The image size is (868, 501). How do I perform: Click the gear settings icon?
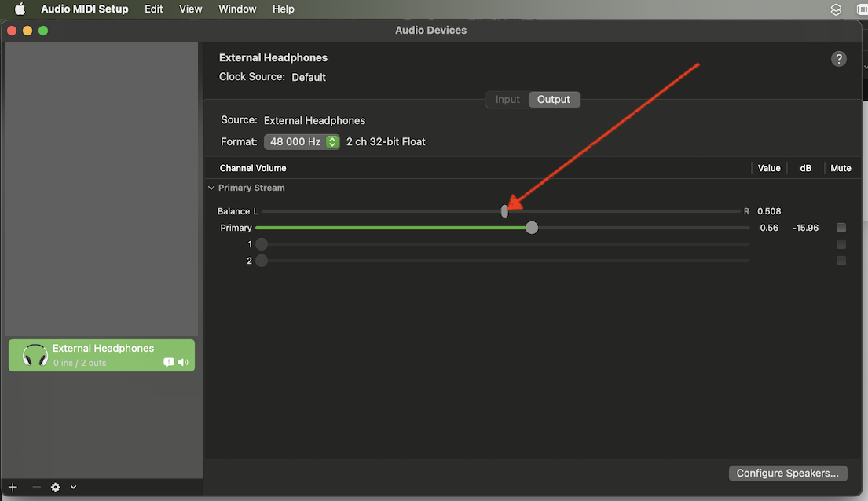pos(55,487)
